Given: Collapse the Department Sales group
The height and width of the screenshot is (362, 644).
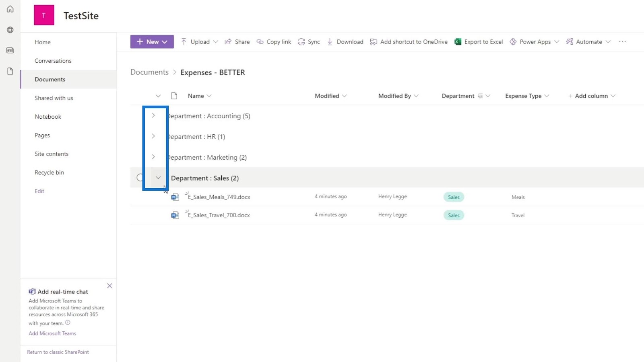Looking at the screenshot, I should tap(158, 177).
